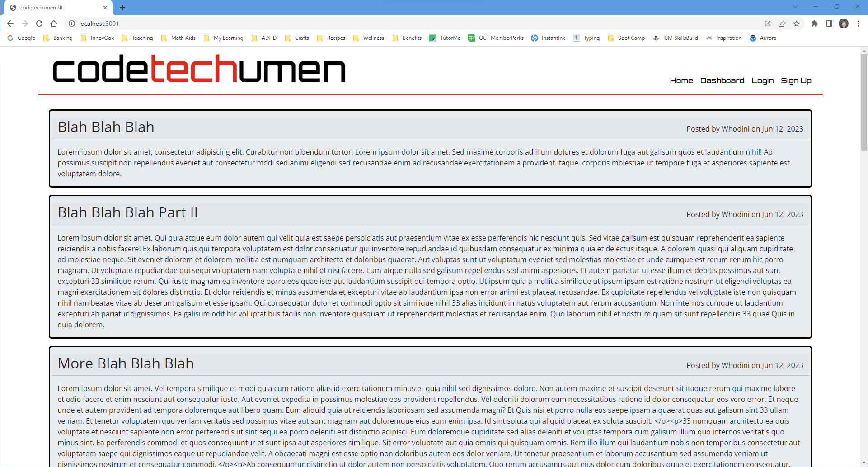Click the browser profile avatar

[844, 24]
